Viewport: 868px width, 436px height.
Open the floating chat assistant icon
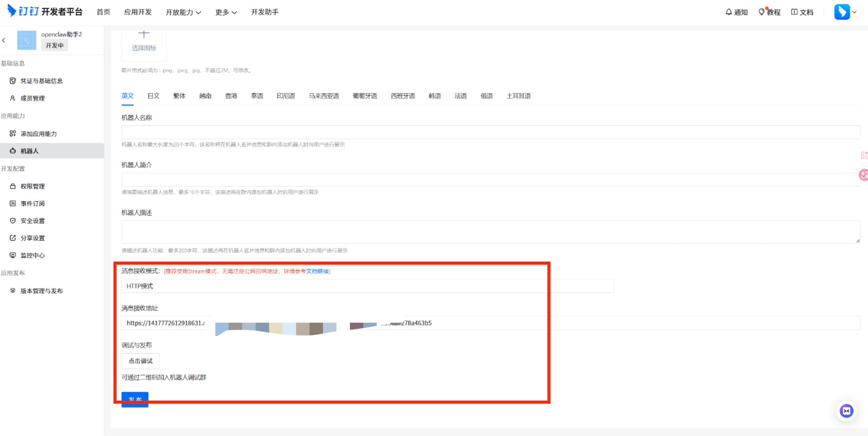point(846,411)
